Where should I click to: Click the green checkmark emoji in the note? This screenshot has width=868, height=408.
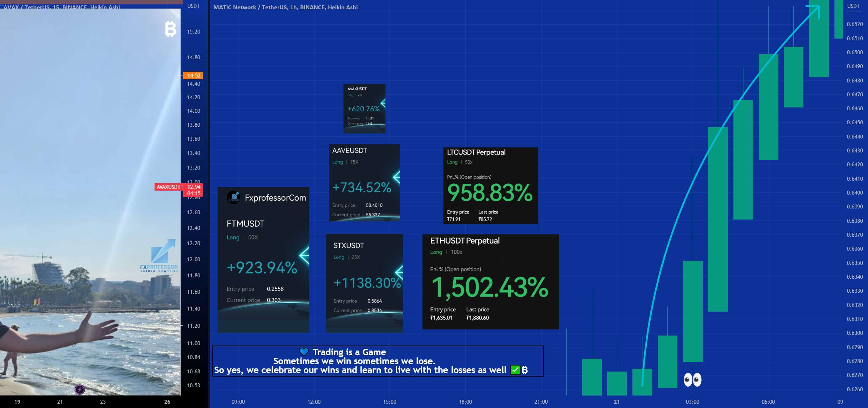515,370
